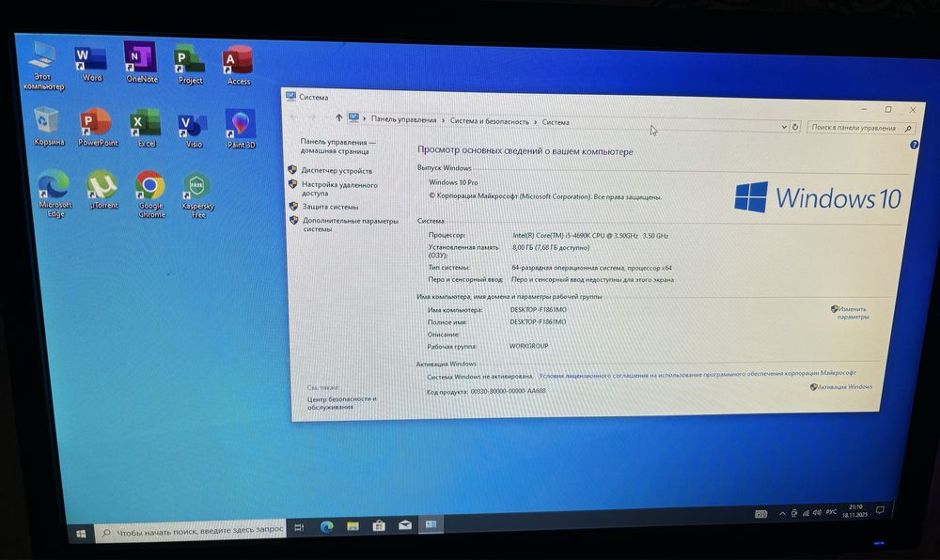Launch the Paint 3D desktop shortcut
The image size is (940, 560).
pos(241,129)
